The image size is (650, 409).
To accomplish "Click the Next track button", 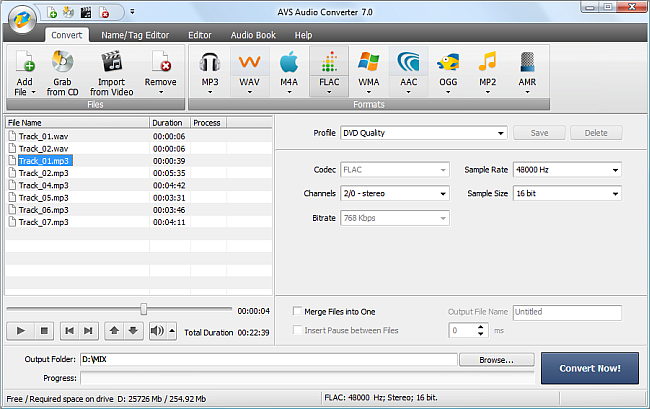I will click(x=88, y=331).
